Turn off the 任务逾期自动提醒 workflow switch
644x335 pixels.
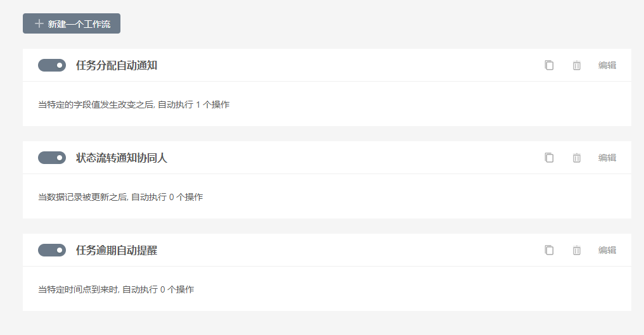coord(52,250)
